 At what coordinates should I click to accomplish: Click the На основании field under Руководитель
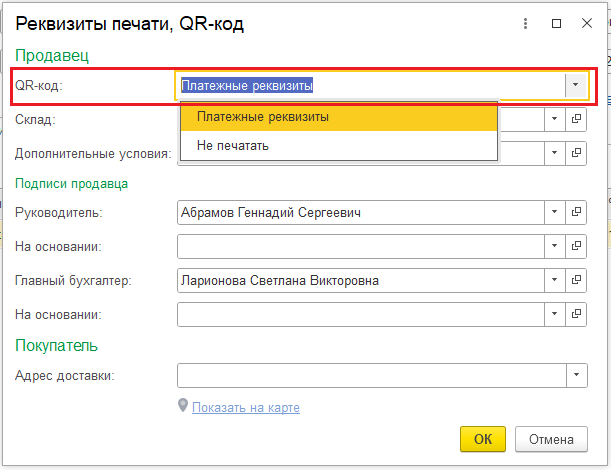(361, 246)
